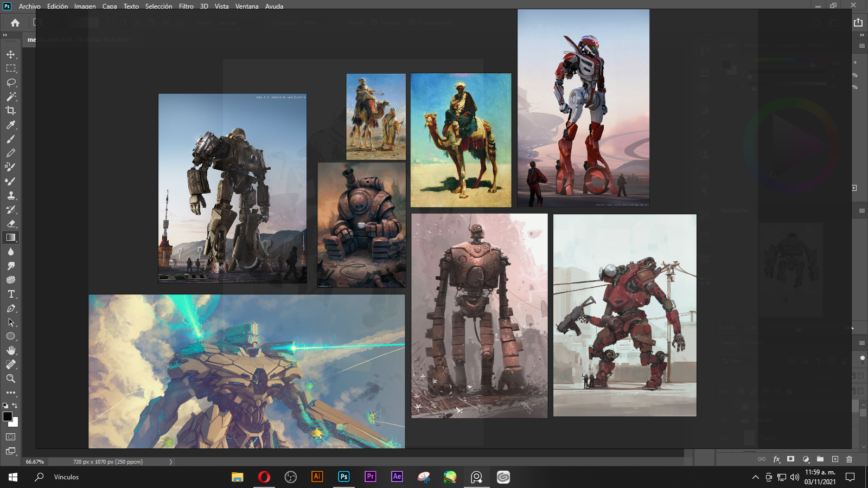Select the Color Replacement brush tool
Screen dimensions: 868x488
click(11, 167)
